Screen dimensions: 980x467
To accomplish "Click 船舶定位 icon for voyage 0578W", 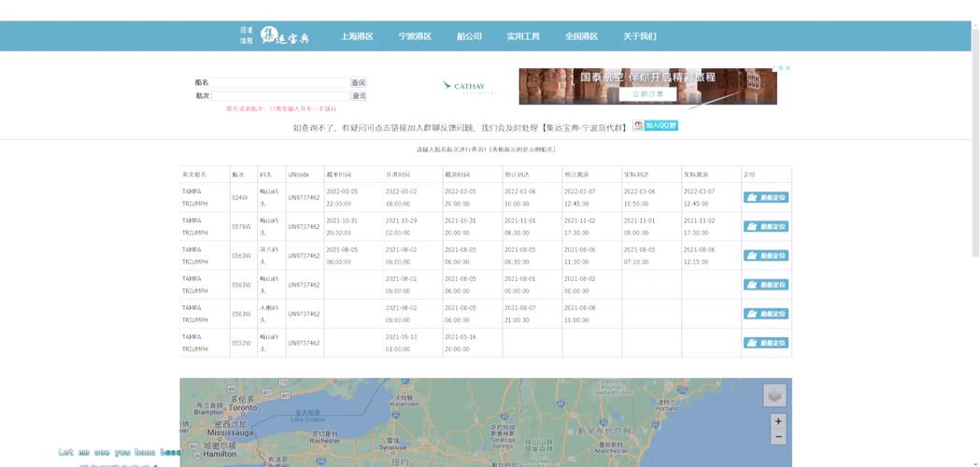I will (x=765, y=226).
